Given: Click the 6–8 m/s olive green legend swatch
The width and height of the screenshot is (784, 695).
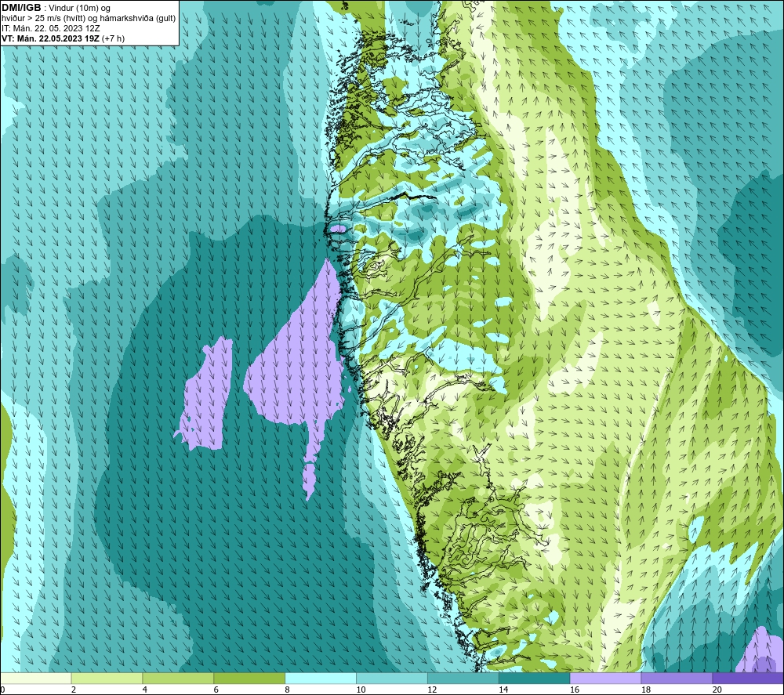Looking at the screenshot, I should (x=249, y=678).
